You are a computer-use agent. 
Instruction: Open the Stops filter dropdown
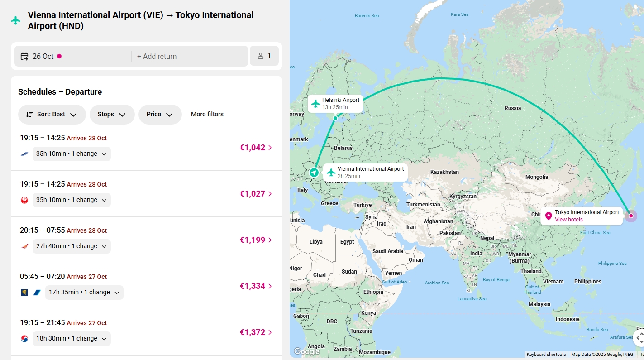coord(112,115)
